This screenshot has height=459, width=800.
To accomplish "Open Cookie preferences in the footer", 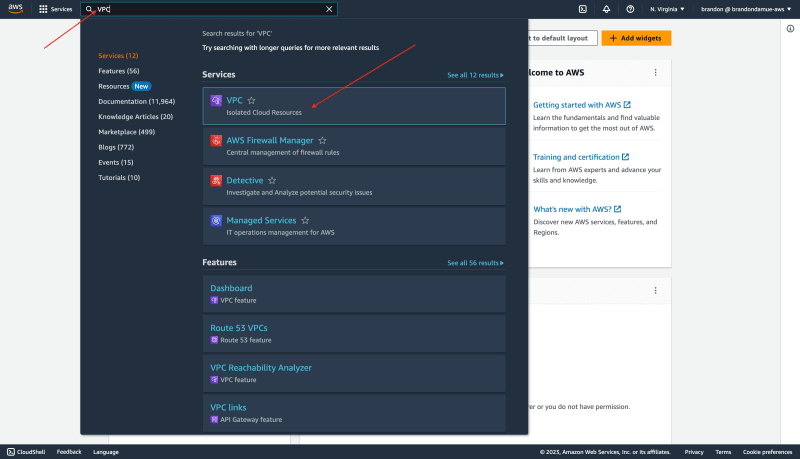I will click(767, 452).
